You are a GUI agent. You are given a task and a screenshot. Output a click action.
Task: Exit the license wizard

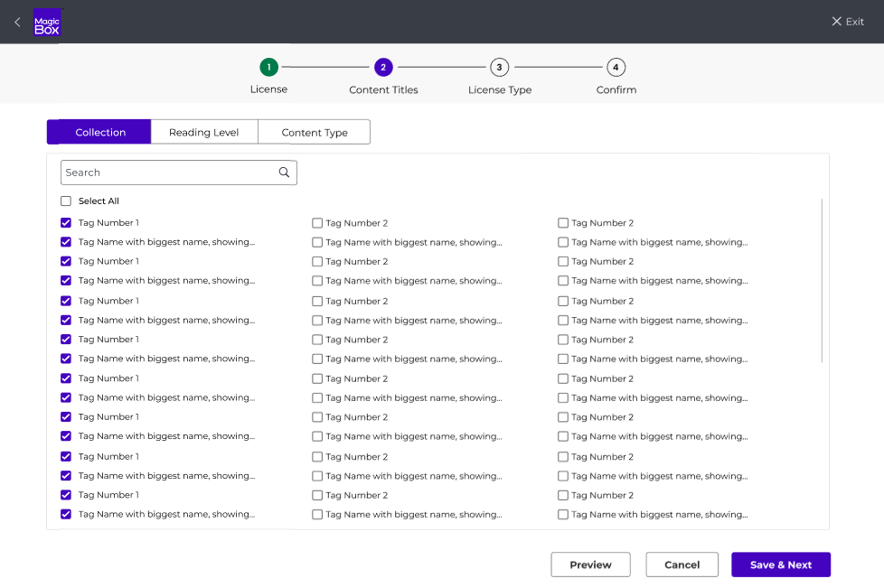847,22
